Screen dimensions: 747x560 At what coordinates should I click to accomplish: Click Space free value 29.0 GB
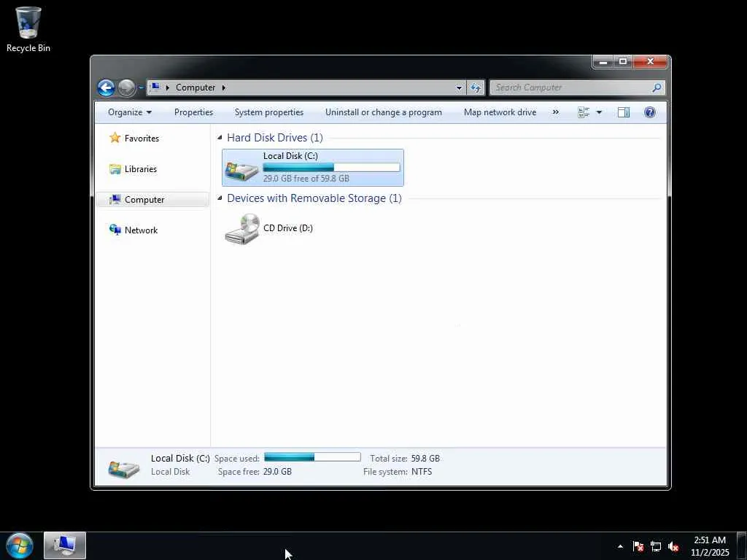[277, 472]
